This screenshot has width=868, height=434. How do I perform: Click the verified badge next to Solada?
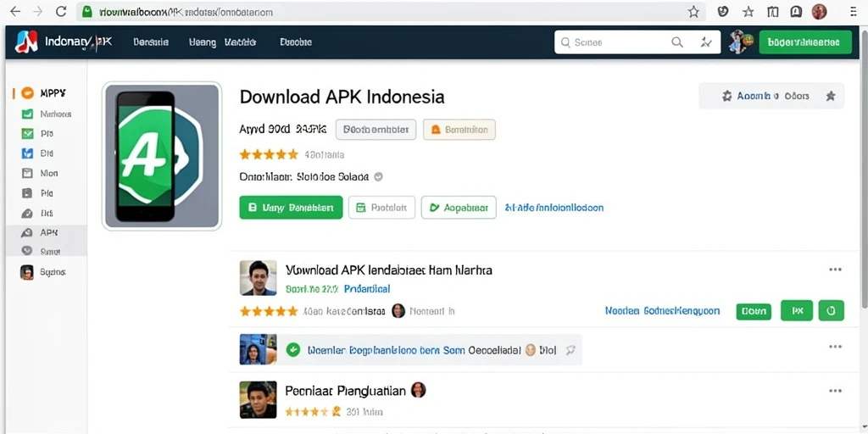[x=379, y=177]
